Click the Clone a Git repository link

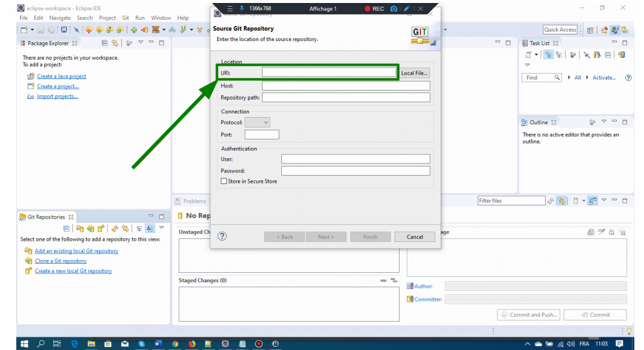[x=61, y=261]
